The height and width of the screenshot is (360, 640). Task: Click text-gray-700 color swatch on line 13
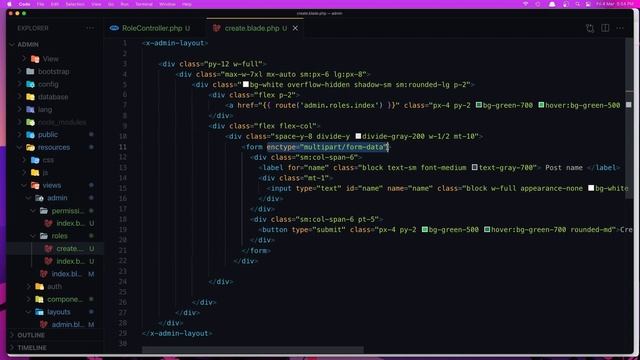pyautogui.click(x=475, y=167)
